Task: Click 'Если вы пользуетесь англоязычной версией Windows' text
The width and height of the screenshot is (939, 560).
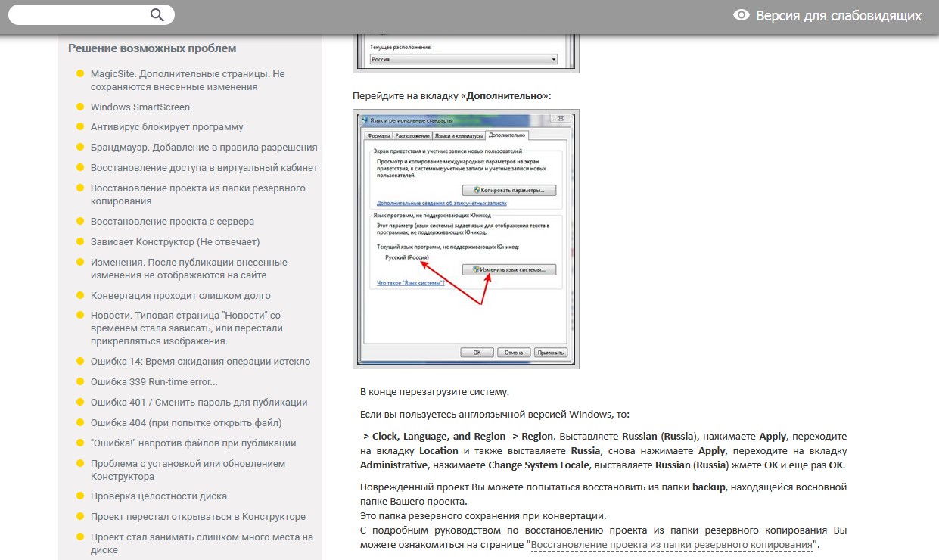Action: [x=495, y=415]
